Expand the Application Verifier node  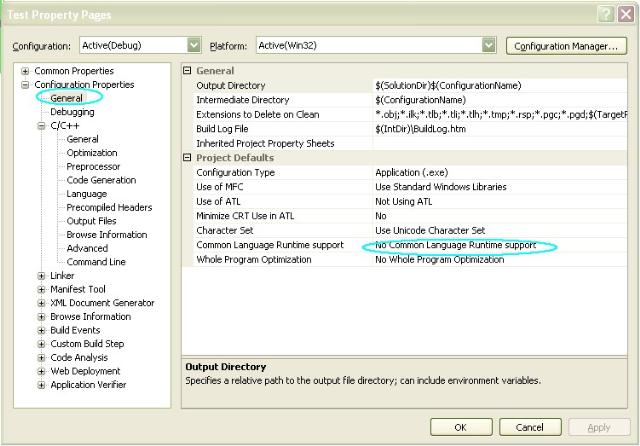click(x=41, y=385)
